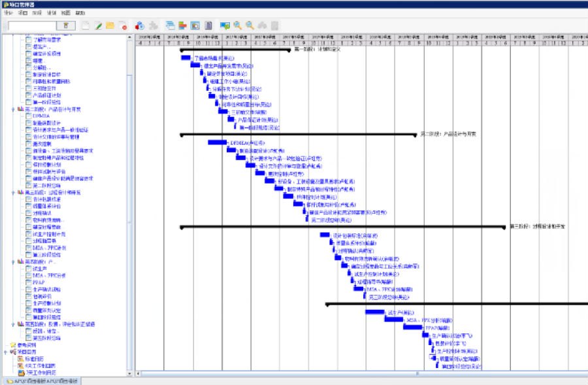Click the blue PPAP bar in Gantt chart
Image resolution: width=588 pixels, height=385 pixels.
tap(412, 327)
